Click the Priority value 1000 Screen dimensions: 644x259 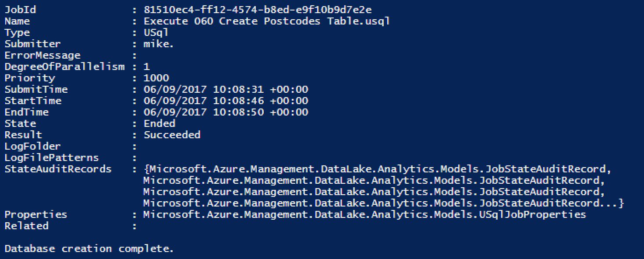pos(156,78)
